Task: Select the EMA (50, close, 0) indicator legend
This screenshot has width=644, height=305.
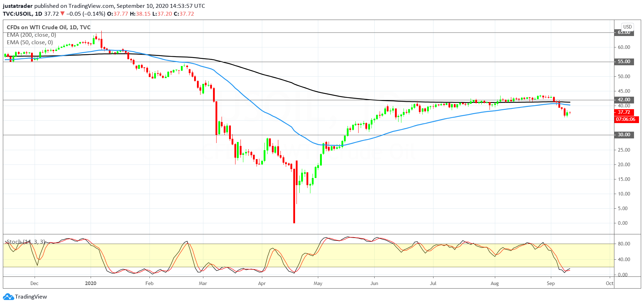Action: [30, 42]
